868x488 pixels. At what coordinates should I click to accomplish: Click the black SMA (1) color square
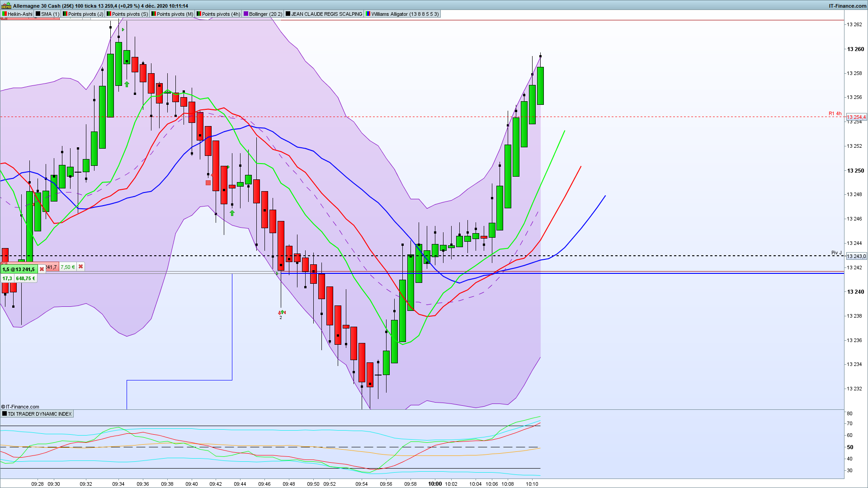click(x=38, y=14)
